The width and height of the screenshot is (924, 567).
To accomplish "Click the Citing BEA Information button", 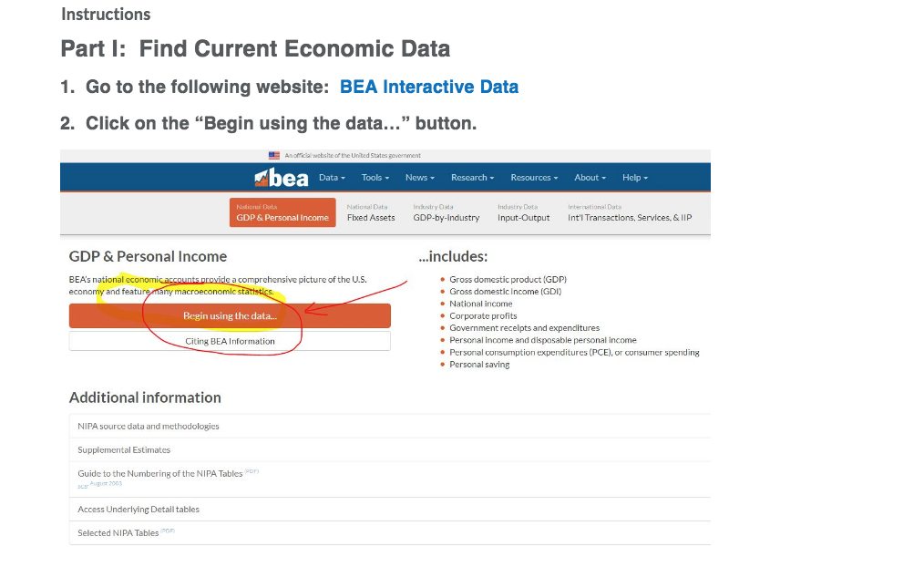I will (230, 341).
